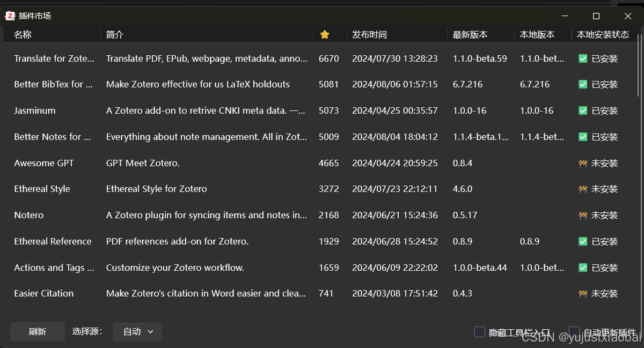Screen dimensions: 644x348
Task: Click latest version 0.5.17
Action: pyautogui.click(x=465, y=215)
